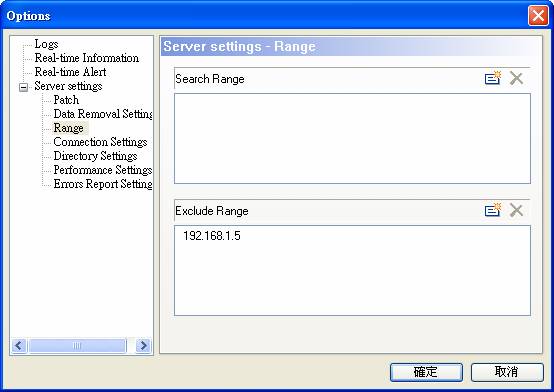
Task: Click inside the empty Search Range list
Action: 352,139
